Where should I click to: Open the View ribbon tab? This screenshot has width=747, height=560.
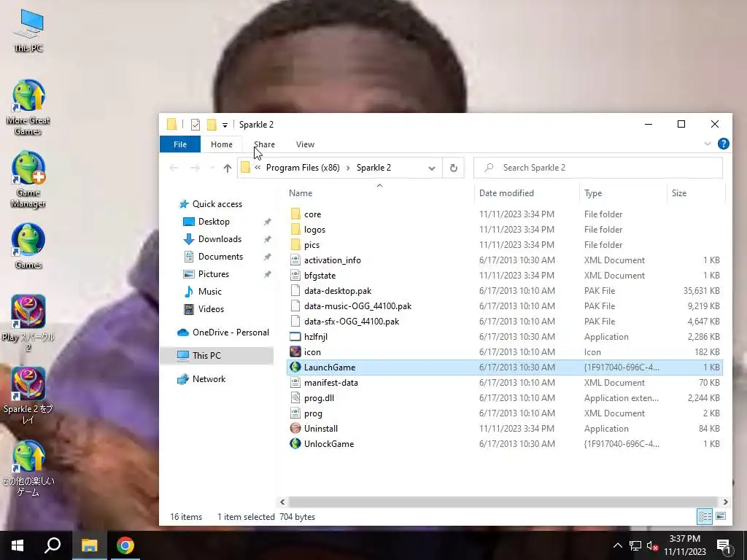[x=305, y=144]
